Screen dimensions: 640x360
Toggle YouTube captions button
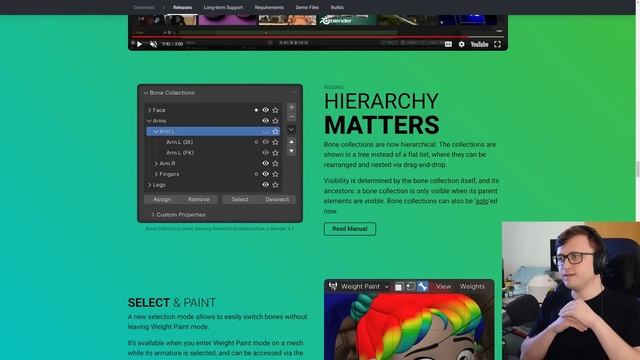pyautogui.click(x=448, y=44)
